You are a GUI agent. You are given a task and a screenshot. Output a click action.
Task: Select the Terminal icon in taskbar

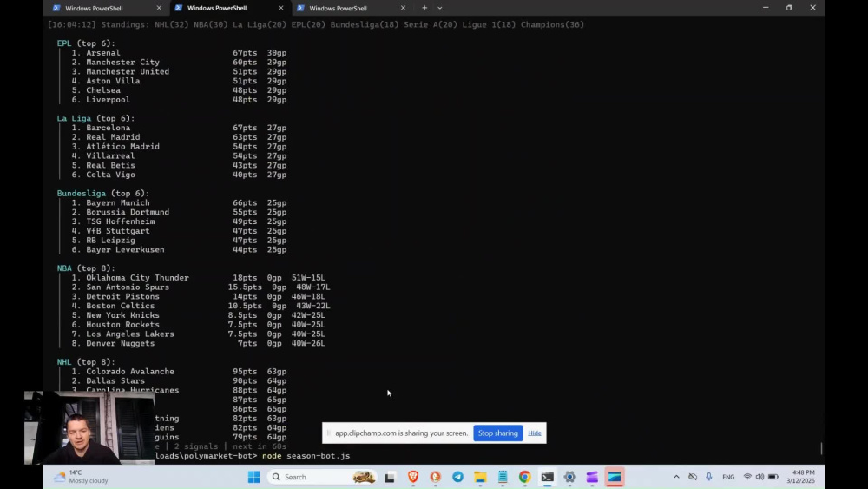548,477
